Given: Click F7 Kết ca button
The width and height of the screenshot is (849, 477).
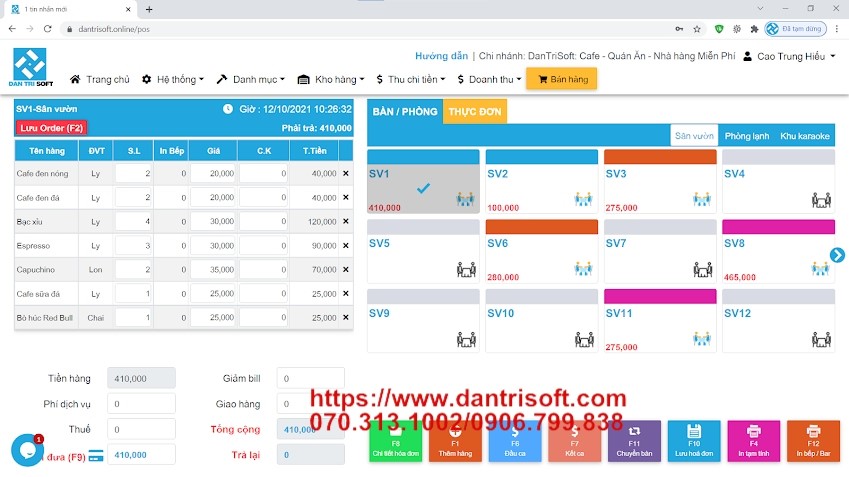Looking at the screenshot, I should [574, 441].
